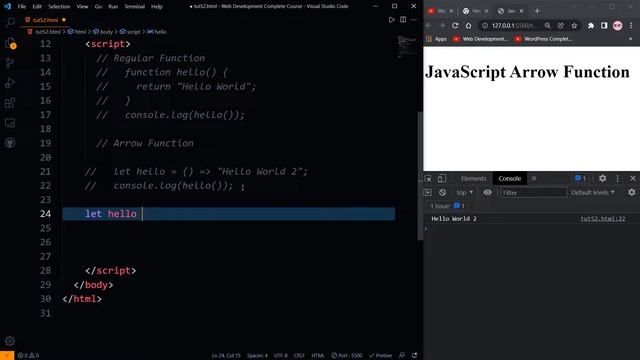Open Explorer view with pending badge
Screen dimensions: 640x360
click(x=10, y=43)
